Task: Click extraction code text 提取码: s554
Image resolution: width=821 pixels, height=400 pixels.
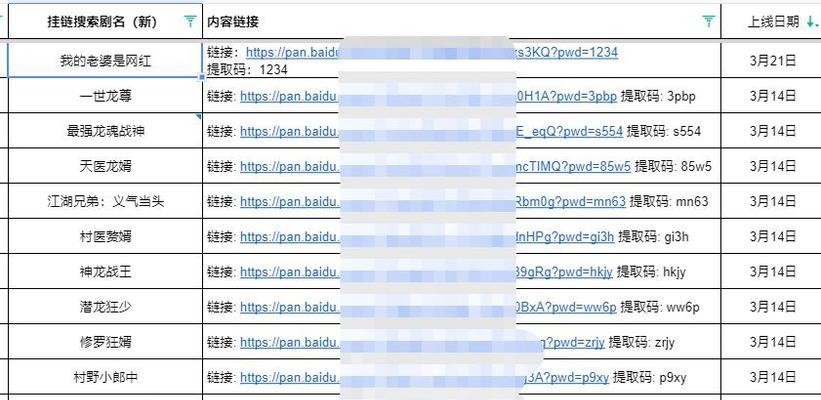Action: tap(664, 131)
